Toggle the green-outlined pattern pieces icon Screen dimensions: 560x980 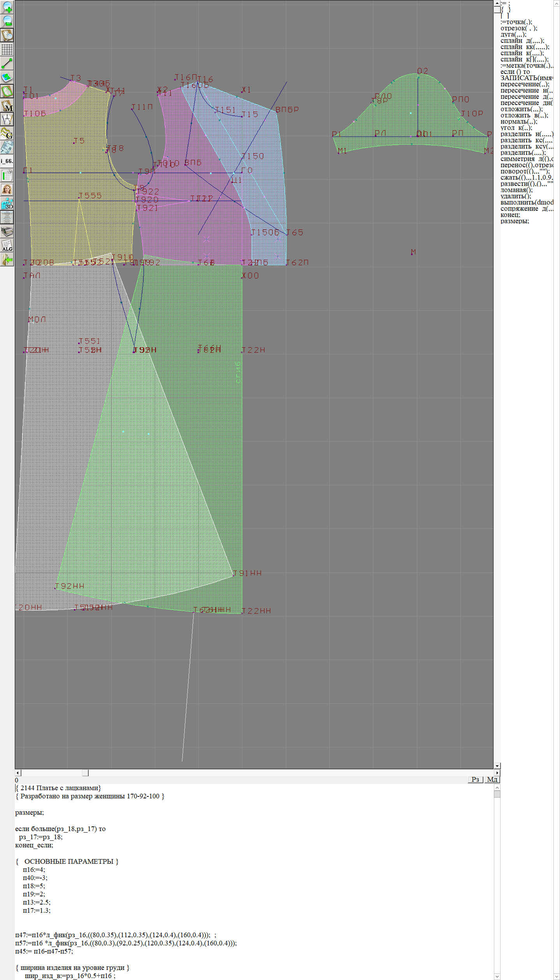pos(7,91)
